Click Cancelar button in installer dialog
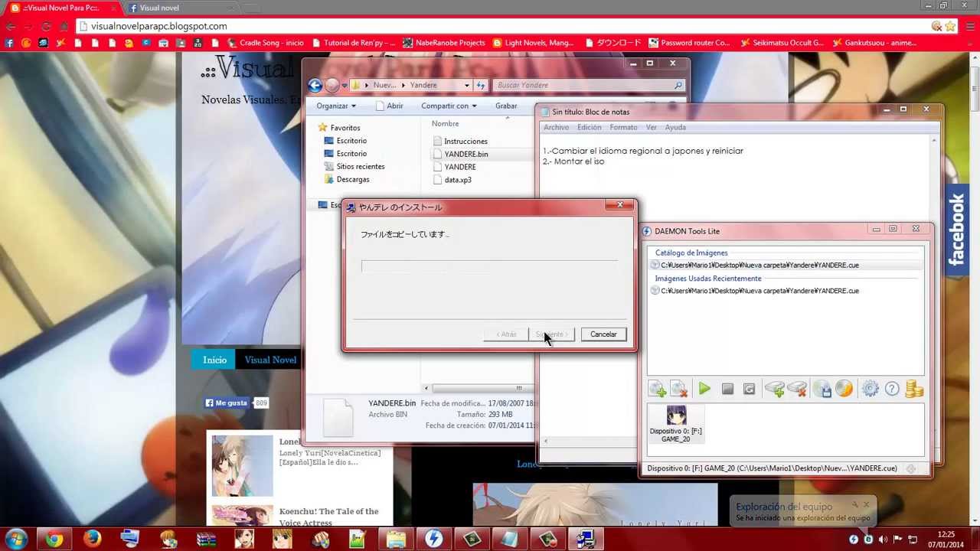Viewport: 980px width, 551px height. click(x=603, y=334)
